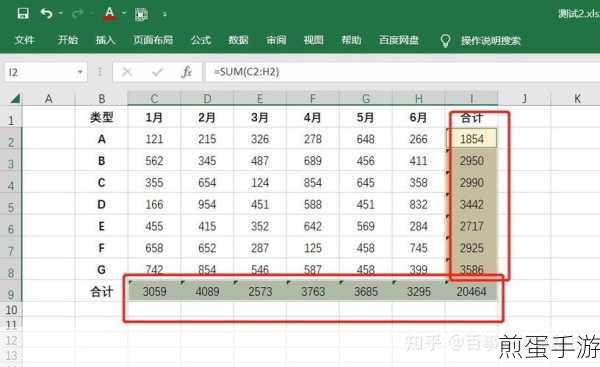Click the print preview icon in quick toolbar
This screenshot has height=367, width=600.
tap(141, 14)
